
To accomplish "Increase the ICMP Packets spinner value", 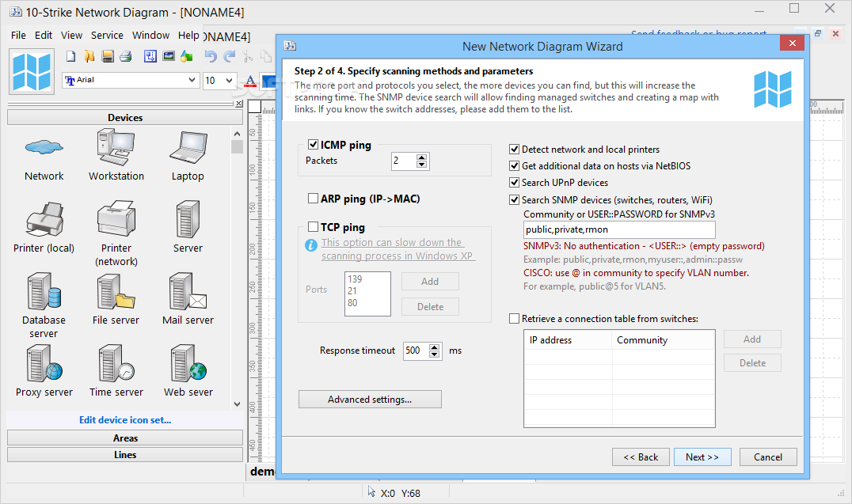I will (x=422, y=157).
